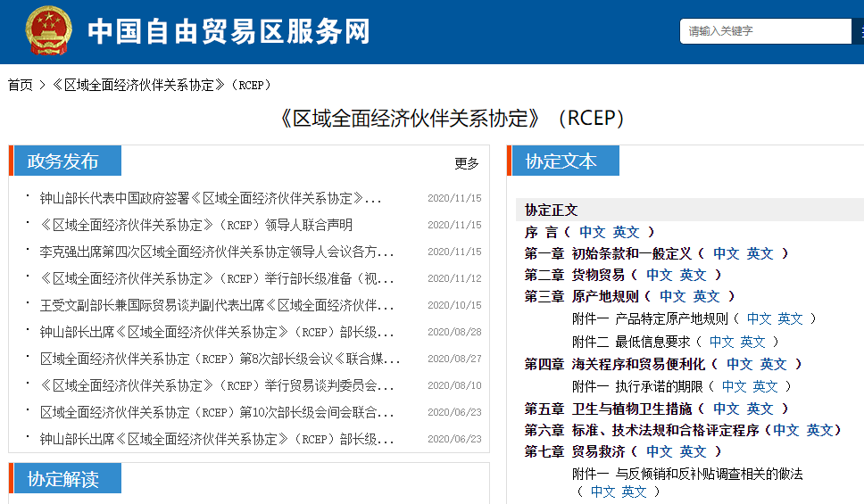The height and width of the screenshot is (504, 864).
Task: Open 第一章 初始条款 英文 link
Action: coord(760,253)
